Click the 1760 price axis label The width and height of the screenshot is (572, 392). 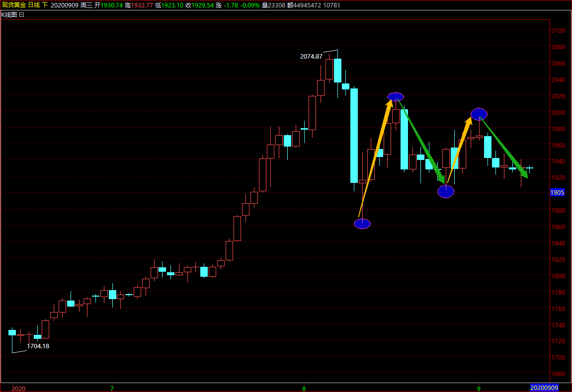558,309
